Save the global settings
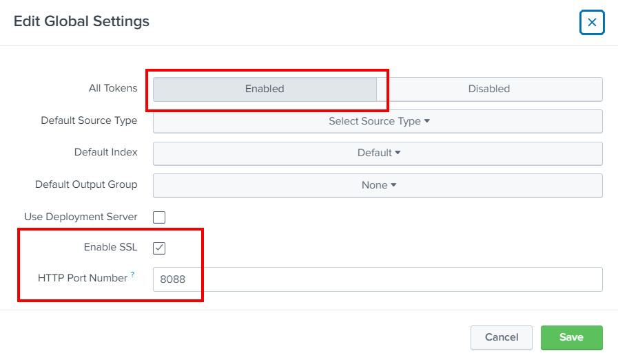 571,337
